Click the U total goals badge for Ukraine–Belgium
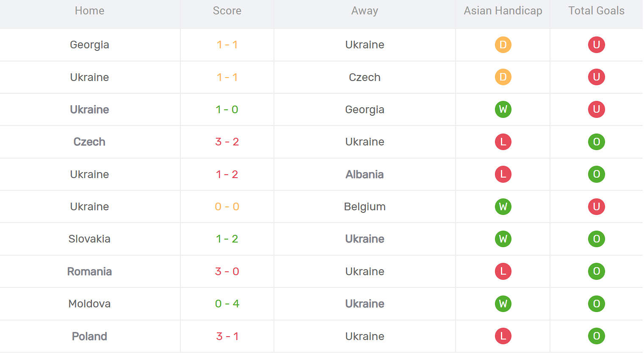Screen dimensions: 644x354 [596, 206]
